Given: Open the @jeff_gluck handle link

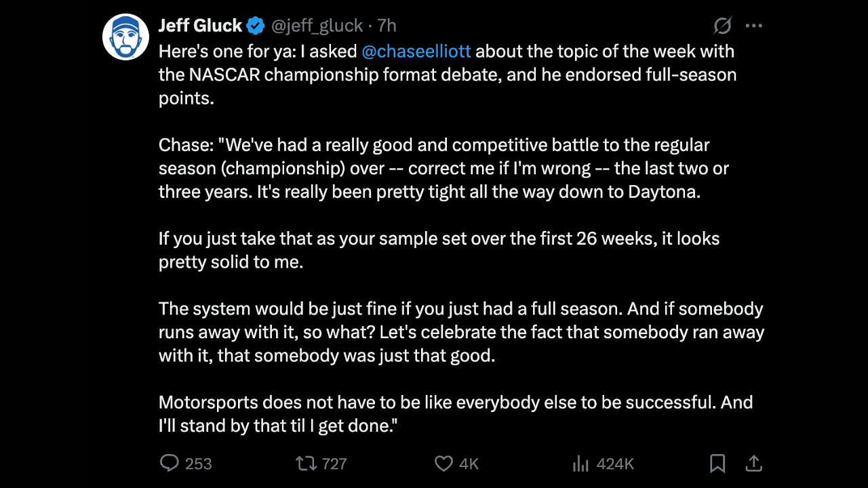Looking at the screenshot, I should click(317, 26).
